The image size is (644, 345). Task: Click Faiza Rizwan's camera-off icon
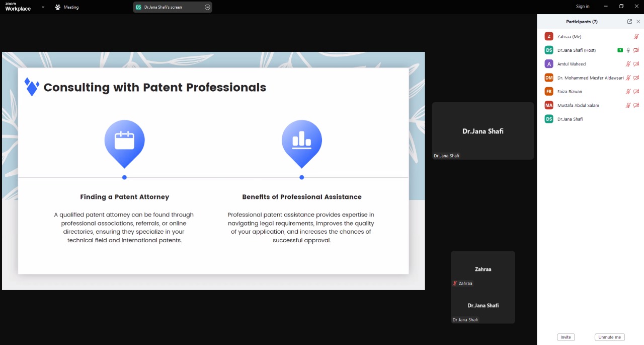click(x=636, y=92)
